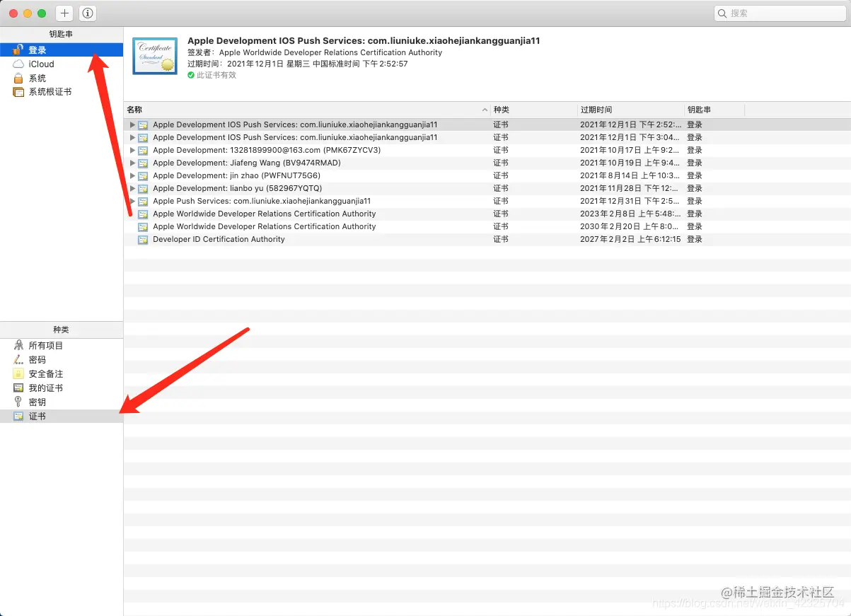Show 所有项目 category
Image resolution: width=851 pixels, height=616 pixels.
click(62, 345)
